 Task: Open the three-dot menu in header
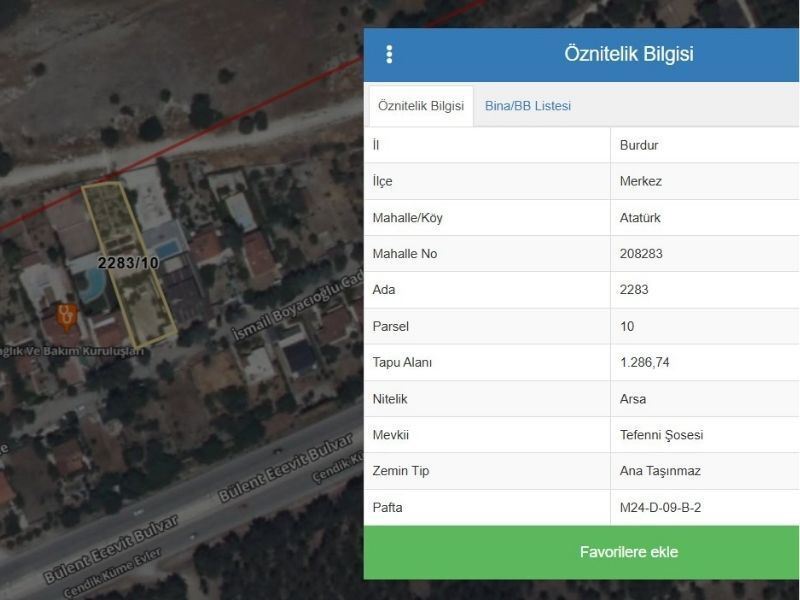pos(389,54)
